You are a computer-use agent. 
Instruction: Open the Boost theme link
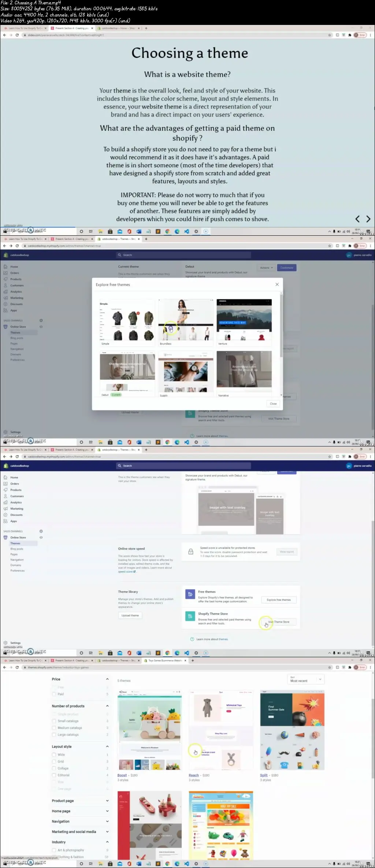coord(122,775)
